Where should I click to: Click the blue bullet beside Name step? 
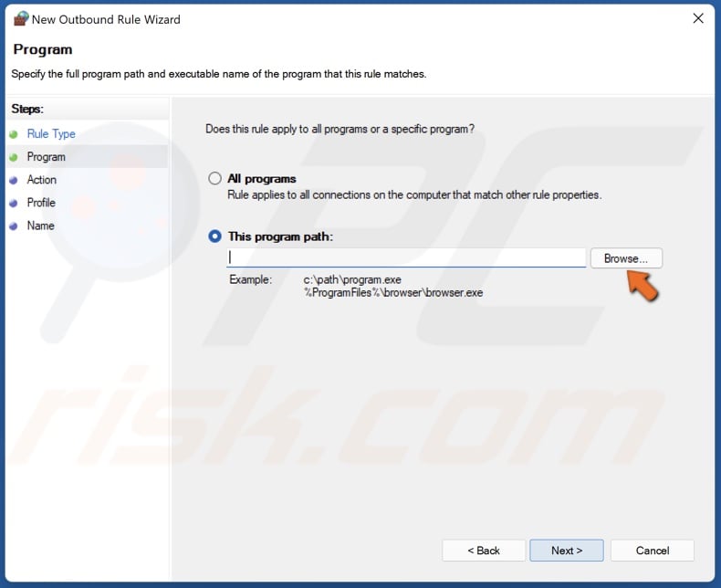pyautogui.click(x=14, y=226)
